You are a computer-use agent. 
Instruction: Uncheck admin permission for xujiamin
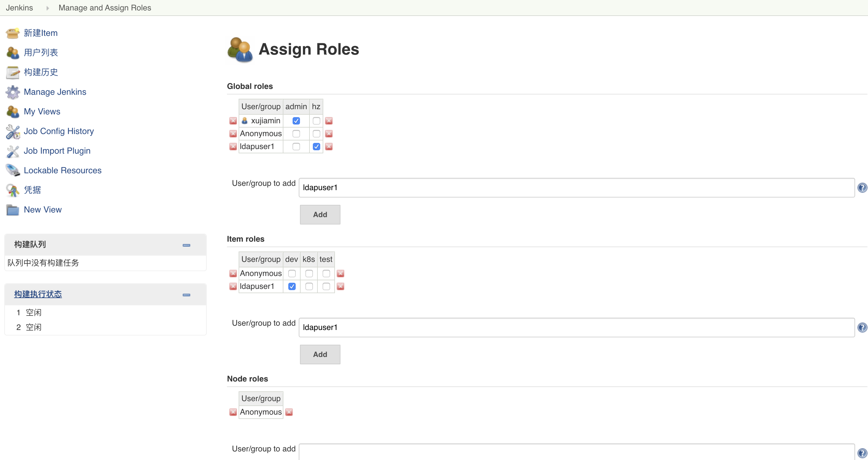[x=296, y=121]
